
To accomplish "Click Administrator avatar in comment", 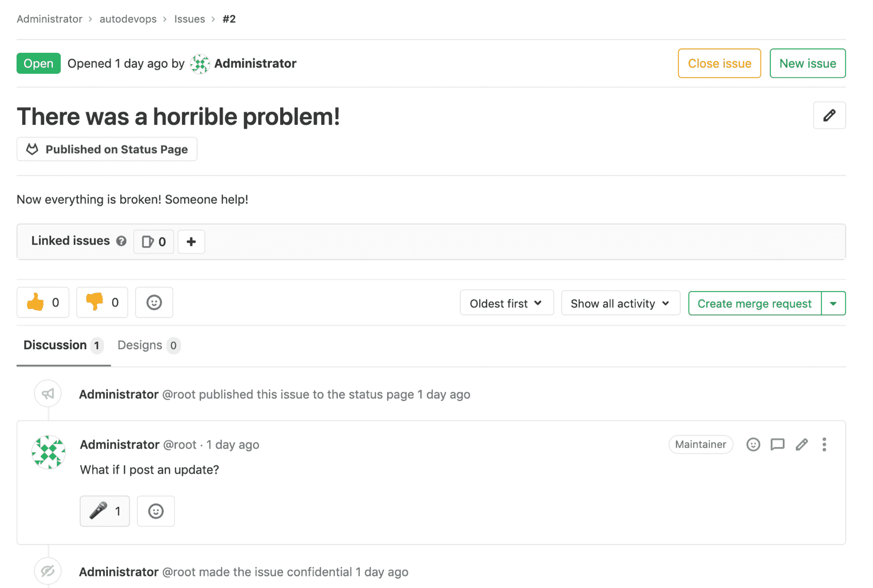I will [x=48, y=452].
